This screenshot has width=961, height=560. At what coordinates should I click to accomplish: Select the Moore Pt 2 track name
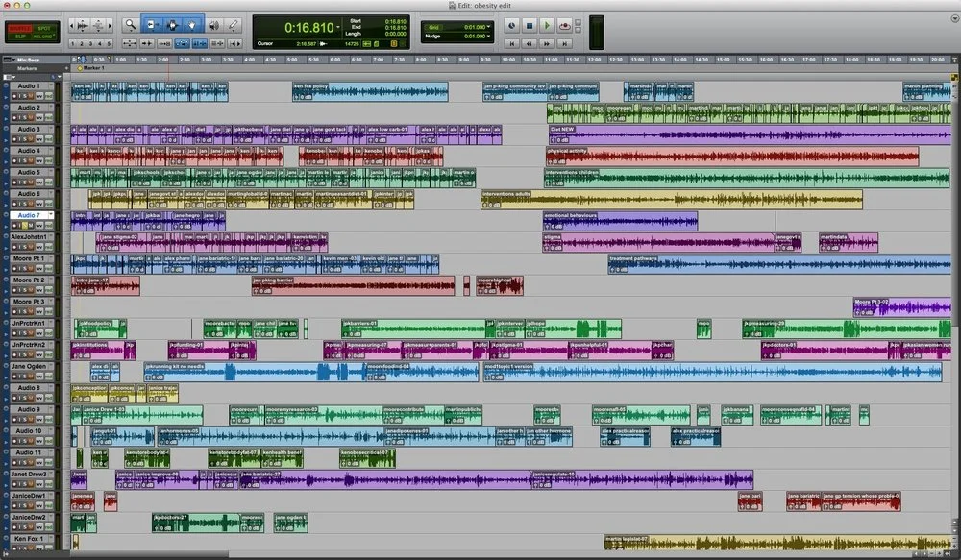[x=29, y=280]
